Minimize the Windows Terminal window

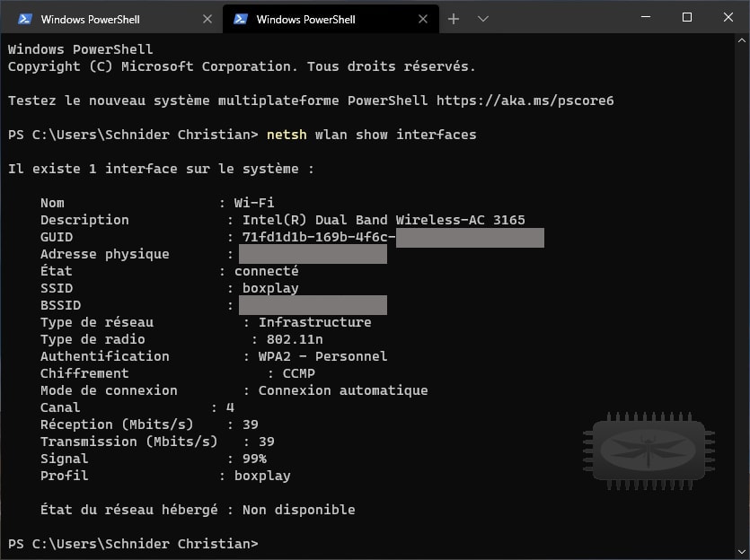coord(646,17)
